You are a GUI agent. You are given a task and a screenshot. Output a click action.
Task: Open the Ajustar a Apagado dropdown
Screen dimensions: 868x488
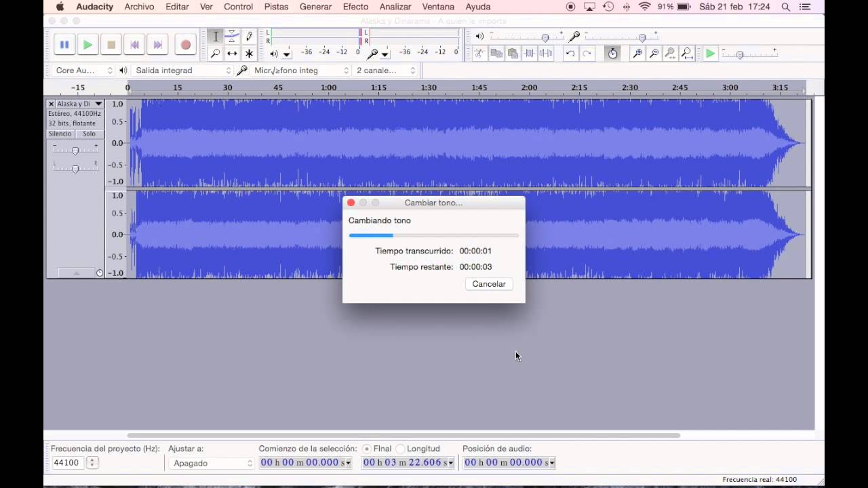click(212, 464)
